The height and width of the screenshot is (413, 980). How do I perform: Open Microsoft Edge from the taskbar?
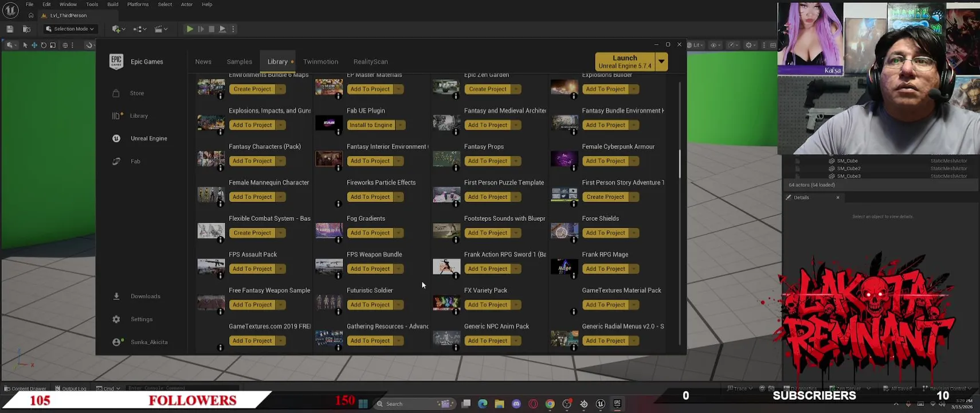pyautogui.click(x=483, y=404)
